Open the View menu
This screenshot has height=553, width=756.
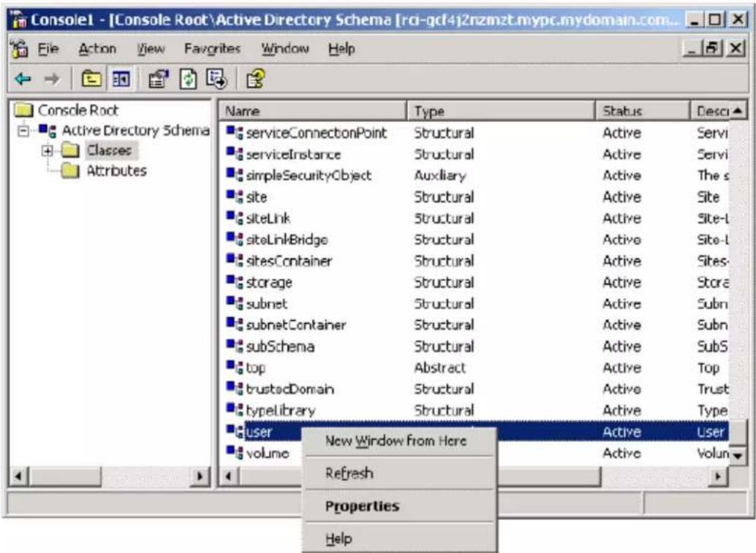[x=151, y=49]
